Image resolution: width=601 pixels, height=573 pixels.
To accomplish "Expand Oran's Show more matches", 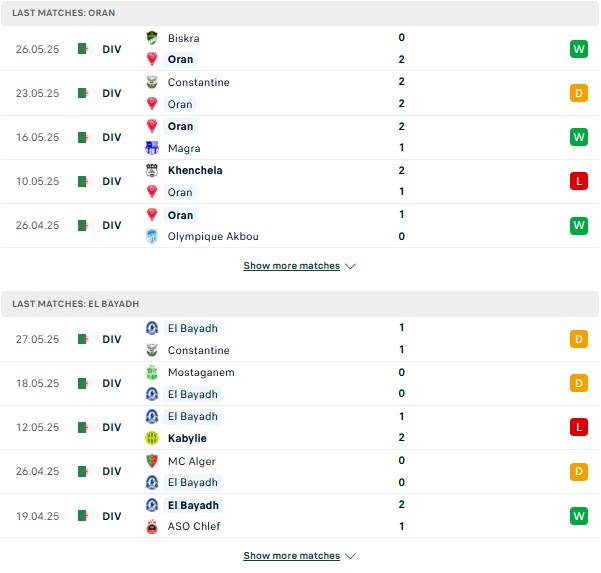I will pos(299,266).
